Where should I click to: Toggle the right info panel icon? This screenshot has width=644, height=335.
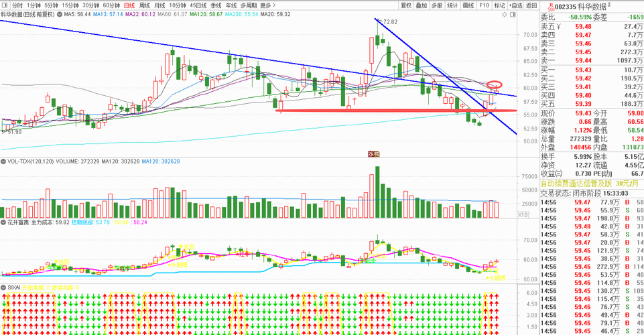(513, 14)
